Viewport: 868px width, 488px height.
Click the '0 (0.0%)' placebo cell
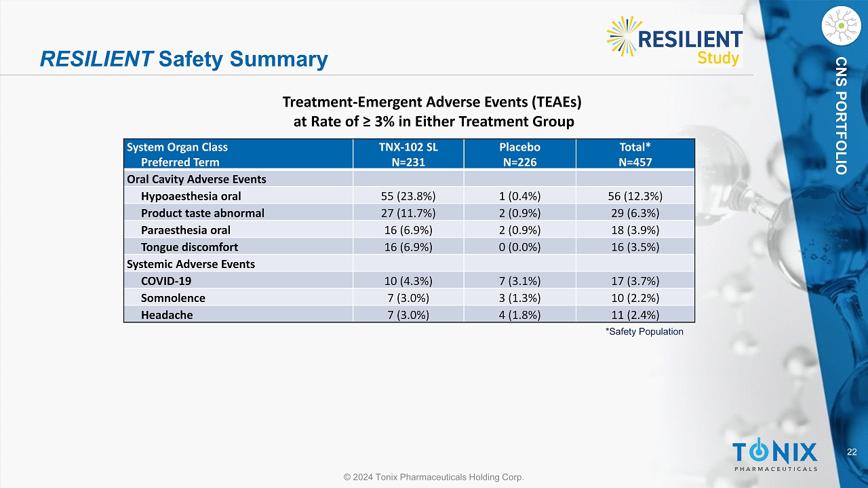[x=520, y=247]
